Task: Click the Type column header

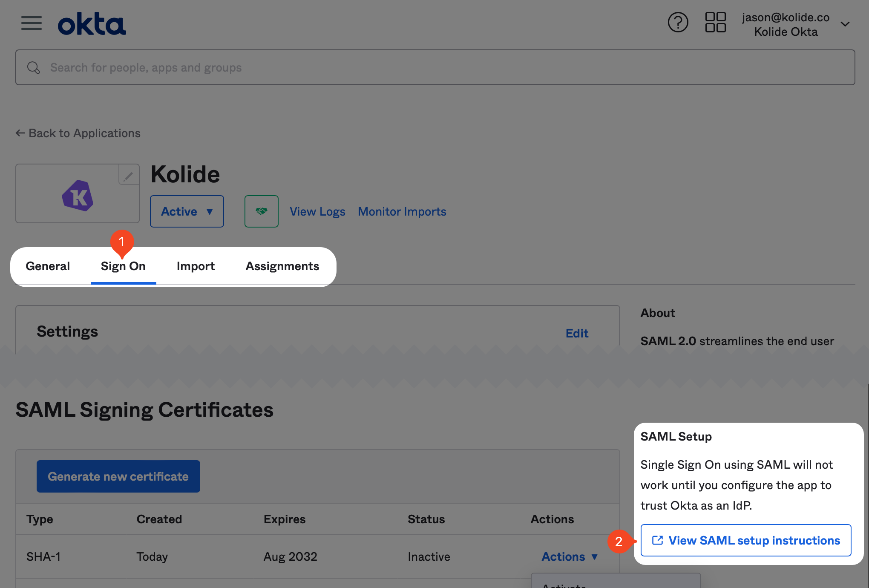Action: click(x=40, y=519)
